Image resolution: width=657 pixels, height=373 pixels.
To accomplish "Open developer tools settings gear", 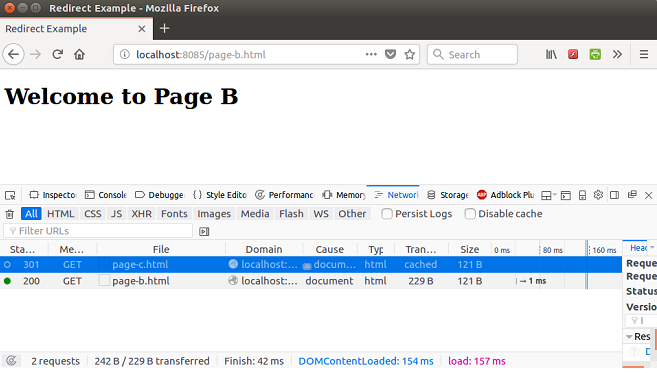I will click(598, 195).
